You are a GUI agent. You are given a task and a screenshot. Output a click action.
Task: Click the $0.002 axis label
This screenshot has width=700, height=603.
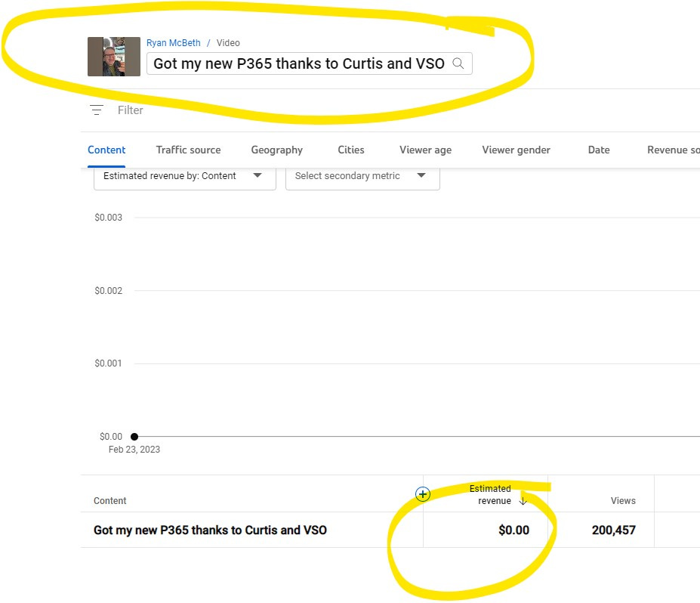coord(108,291)
